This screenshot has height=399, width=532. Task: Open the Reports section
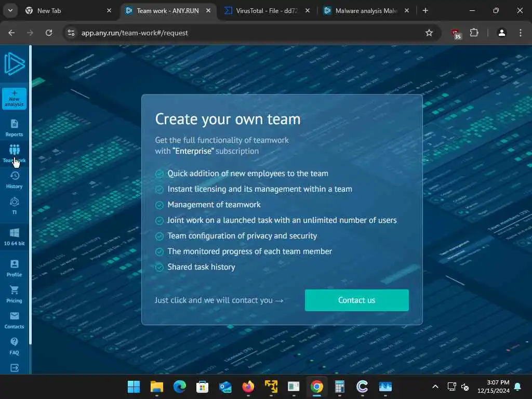coord(14,128)
